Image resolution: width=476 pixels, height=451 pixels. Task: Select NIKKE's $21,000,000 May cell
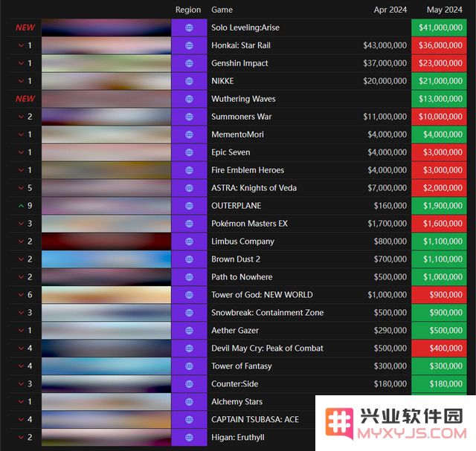(439, 81)
